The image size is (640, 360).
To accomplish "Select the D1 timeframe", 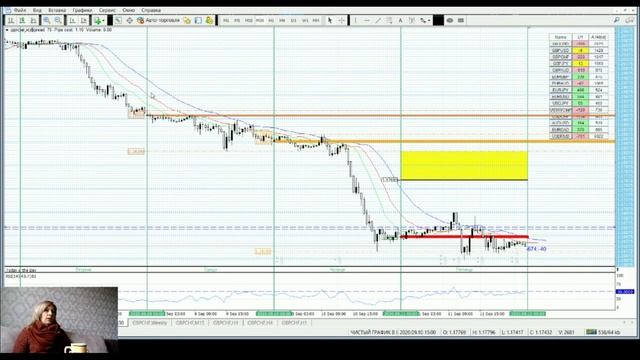I will [x=293, y=20].
